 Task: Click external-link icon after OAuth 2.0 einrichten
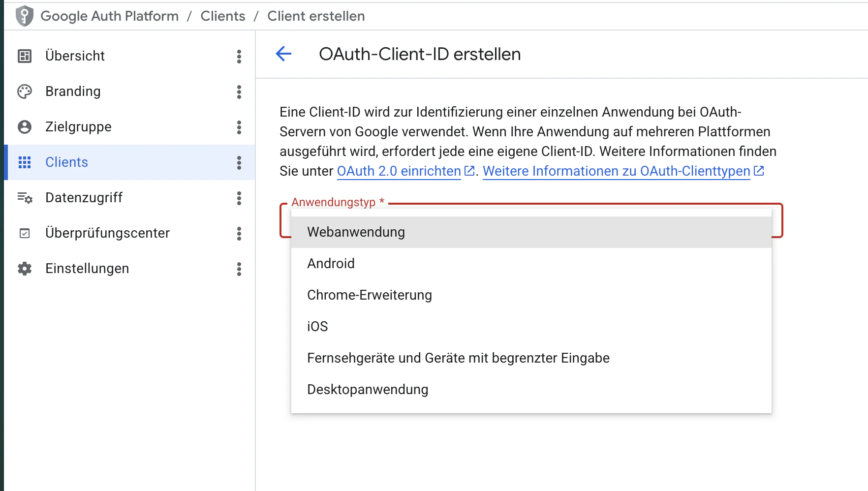[x=469, y=171]
